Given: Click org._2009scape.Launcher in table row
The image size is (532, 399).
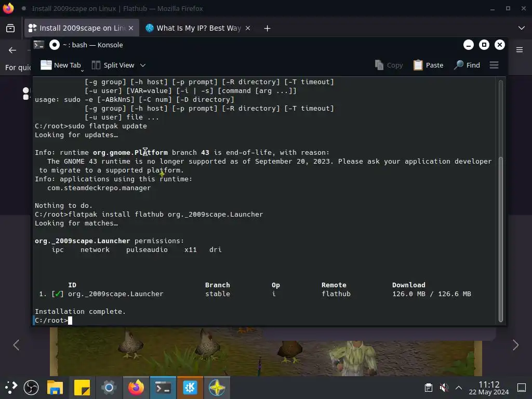Looking at the screenshot, I should [x=116, y=294].
